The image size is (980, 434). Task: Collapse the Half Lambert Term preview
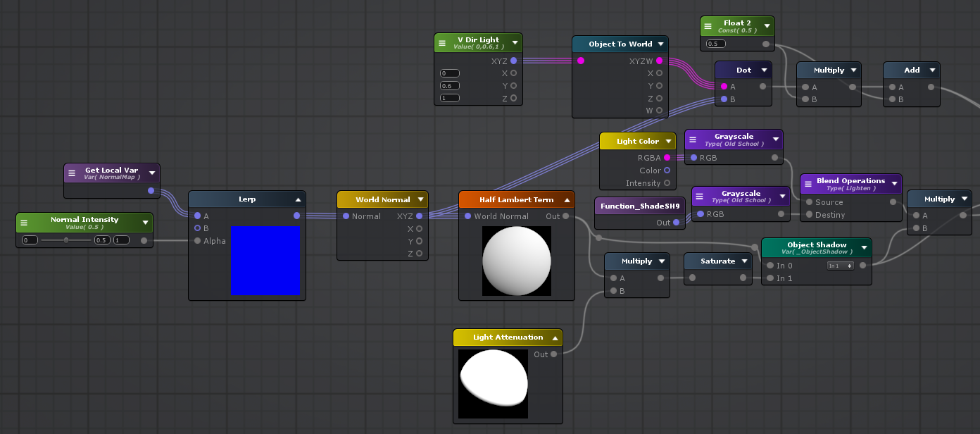[x=567, y=200]
